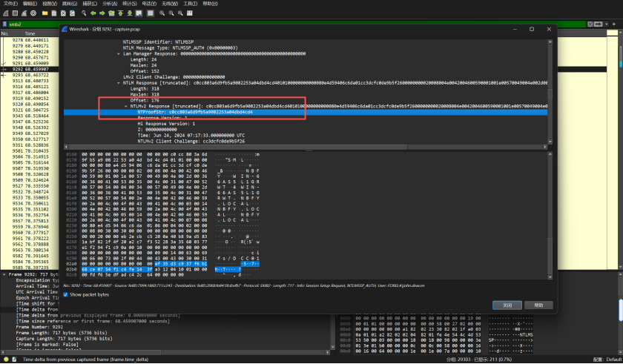This screenshot has width=623, height=364.
Task: Click the open file folder icon
Action: (44, 13)
